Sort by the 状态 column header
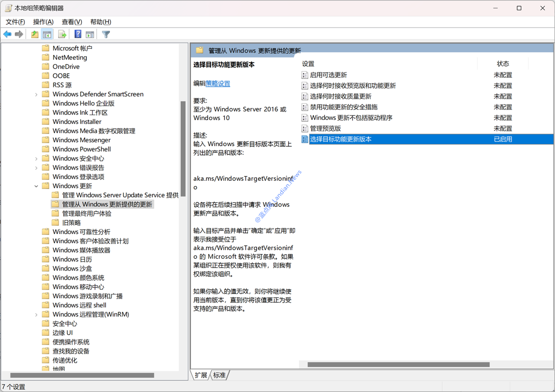This screenshot has width=555, height=392. point(503,64)
